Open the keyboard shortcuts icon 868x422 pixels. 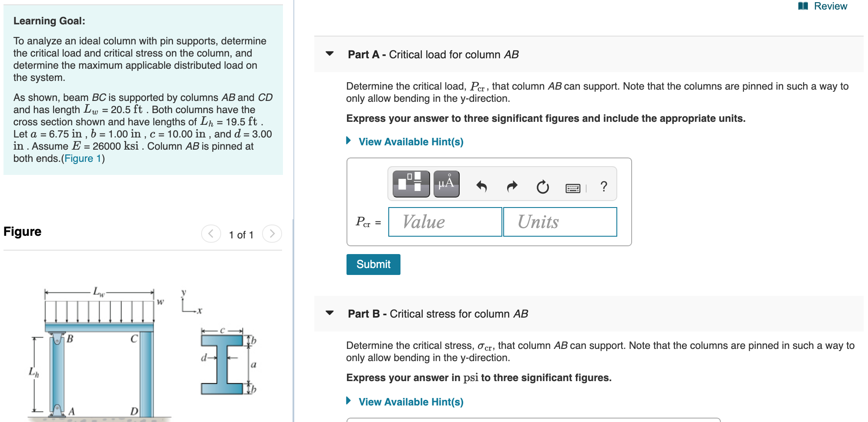tap(573, 187)
